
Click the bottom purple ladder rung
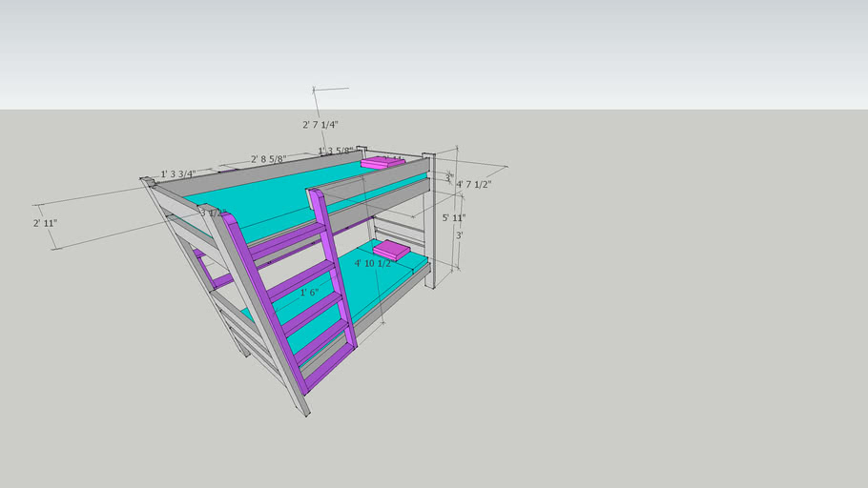click(326, 367)
